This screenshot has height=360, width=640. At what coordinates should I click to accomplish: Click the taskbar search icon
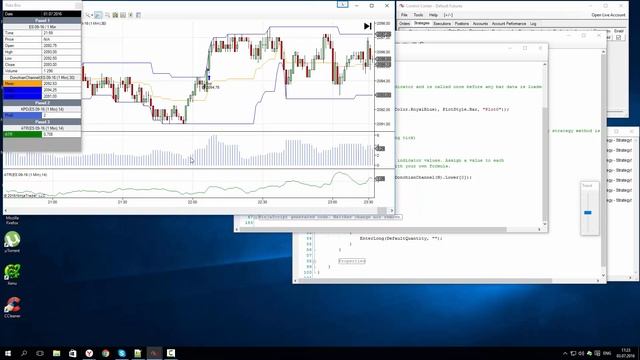24,353
